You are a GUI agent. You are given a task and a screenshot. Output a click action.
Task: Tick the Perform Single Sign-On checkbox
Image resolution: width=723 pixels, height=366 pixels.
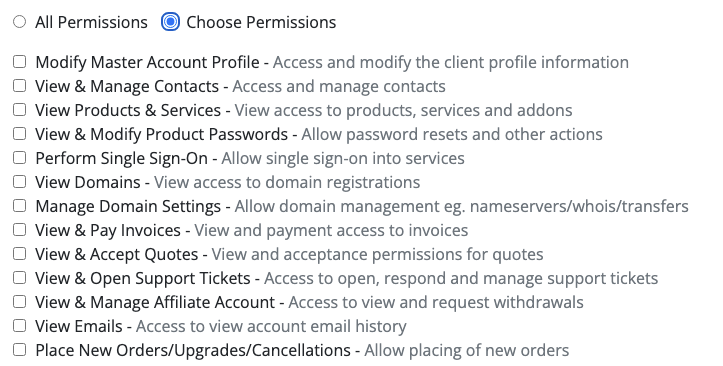[x=19, y=157]
